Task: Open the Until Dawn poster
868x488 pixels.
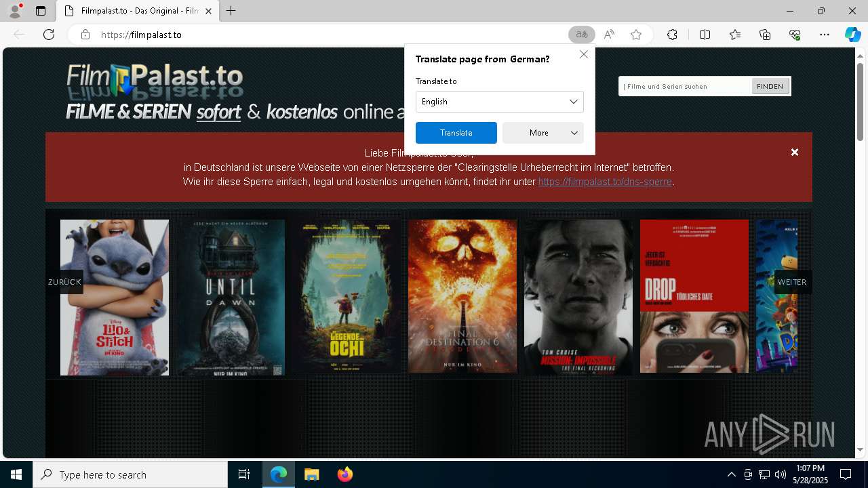Action: [x=231, y=297]
